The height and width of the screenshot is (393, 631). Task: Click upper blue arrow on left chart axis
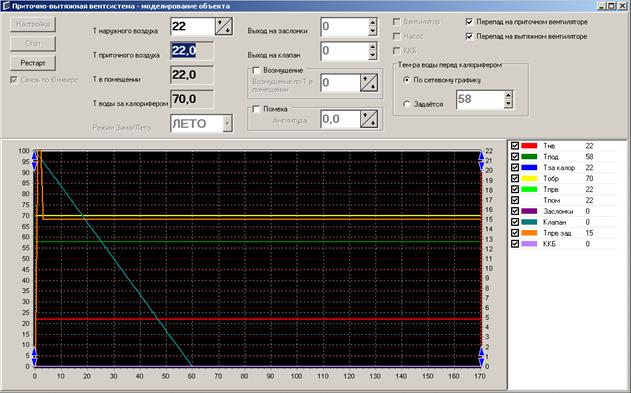point(34,160)
